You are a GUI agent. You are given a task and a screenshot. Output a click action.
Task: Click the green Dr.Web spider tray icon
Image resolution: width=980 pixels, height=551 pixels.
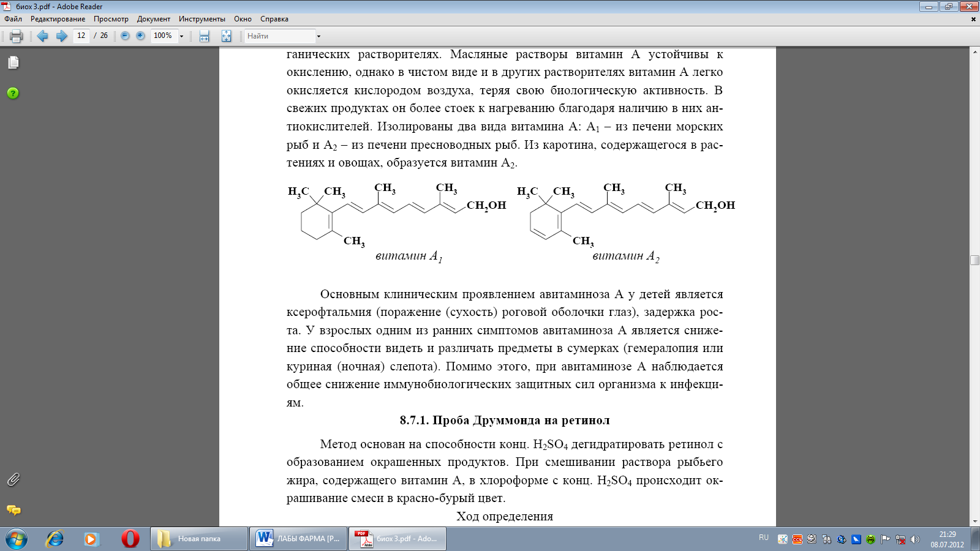point(871,539)
